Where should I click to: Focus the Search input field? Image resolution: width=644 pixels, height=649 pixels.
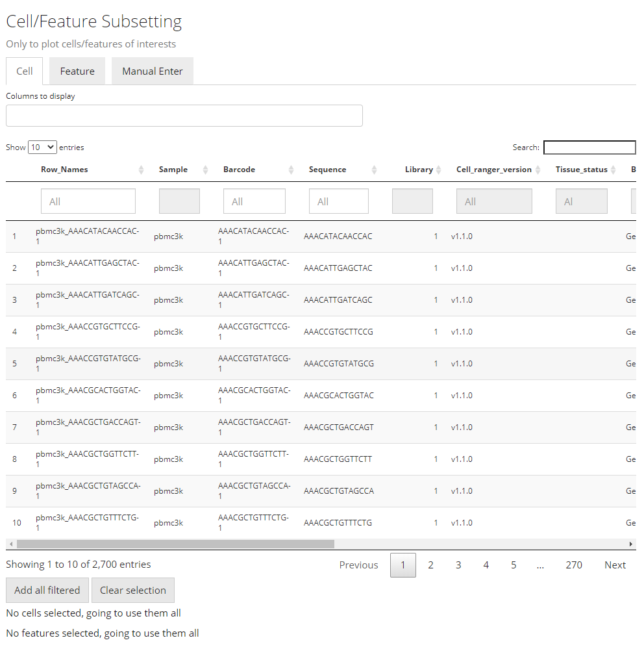(589, 147)
